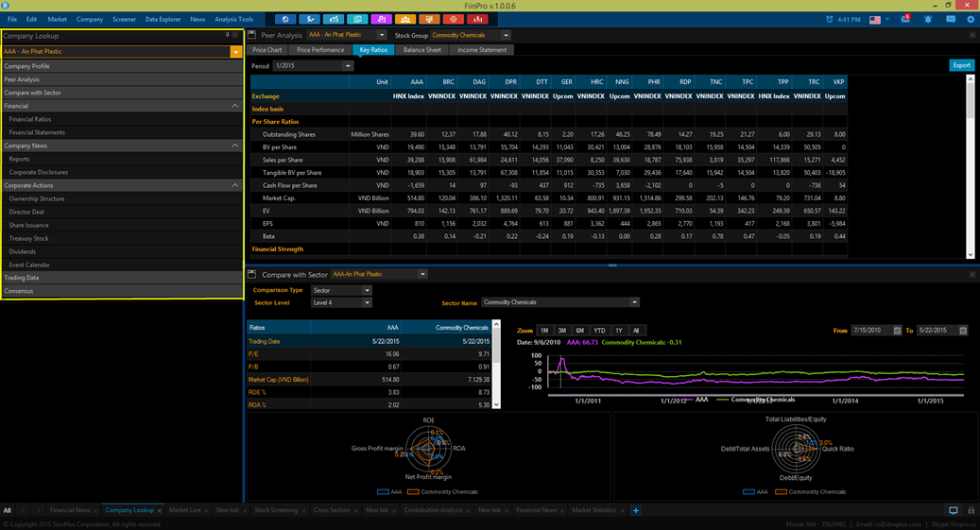Set chart zoom to 1Y
Screen dimensions: 980x530
(619, 330)
